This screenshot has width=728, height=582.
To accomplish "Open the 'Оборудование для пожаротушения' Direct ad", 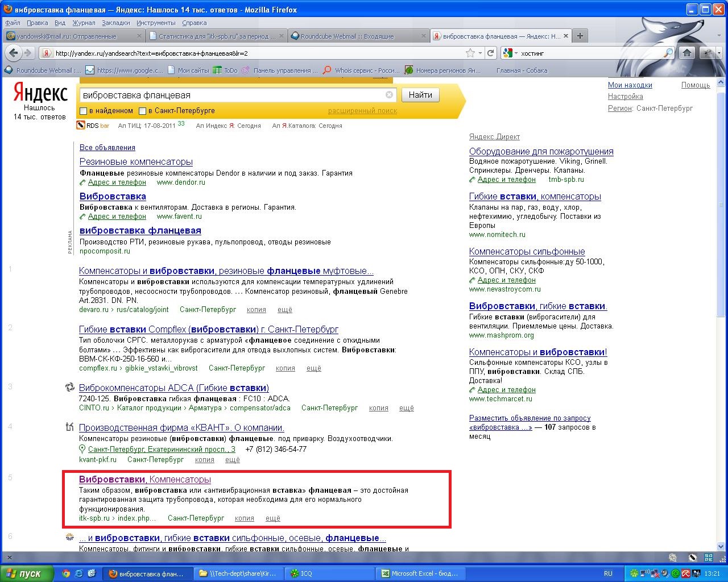I will coord(541,152).
